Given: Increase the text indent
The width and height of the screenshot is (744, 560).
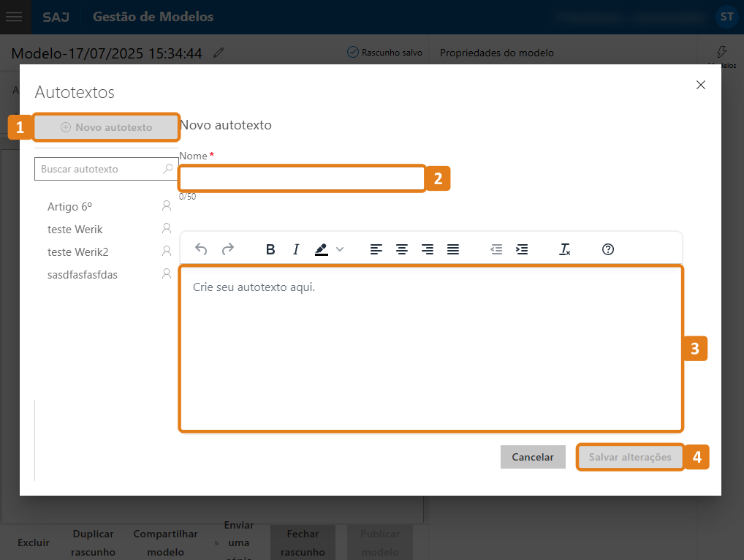Looking at the screenshot, I should (x=522, y=249).
